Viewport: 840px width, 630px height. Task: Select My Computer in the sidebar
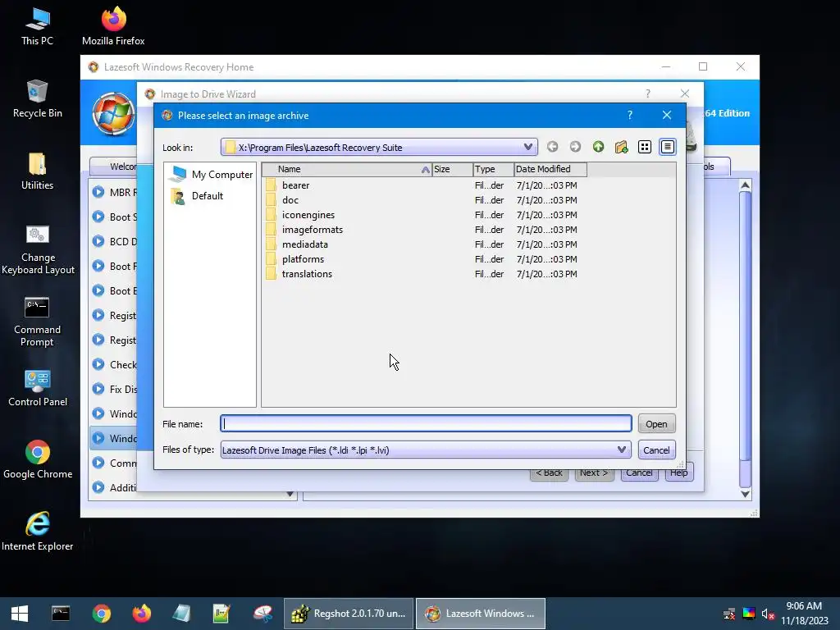point(211,175)
